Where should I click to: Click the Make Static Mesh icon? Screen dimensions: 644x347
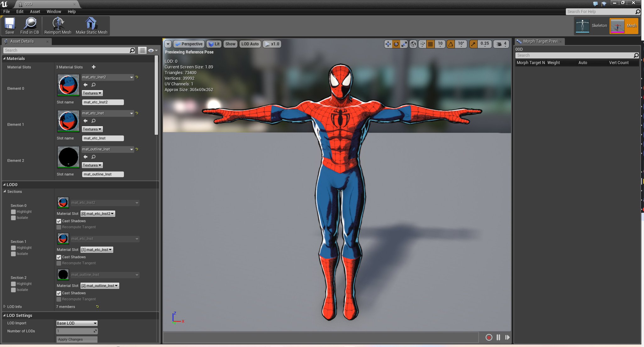pos(92,25)
